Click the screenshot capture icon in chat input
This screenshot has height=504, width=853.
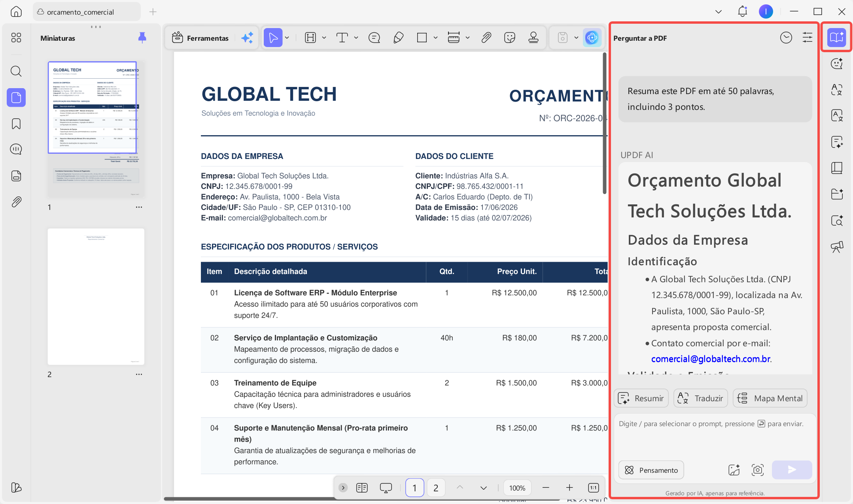point(757,470)
